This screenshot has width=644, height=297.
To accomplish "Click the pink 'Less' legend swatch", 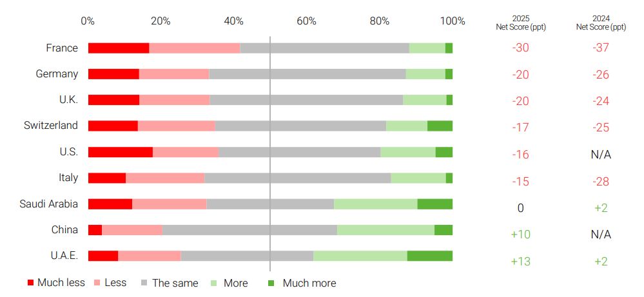I will click(x=97, y=283).
